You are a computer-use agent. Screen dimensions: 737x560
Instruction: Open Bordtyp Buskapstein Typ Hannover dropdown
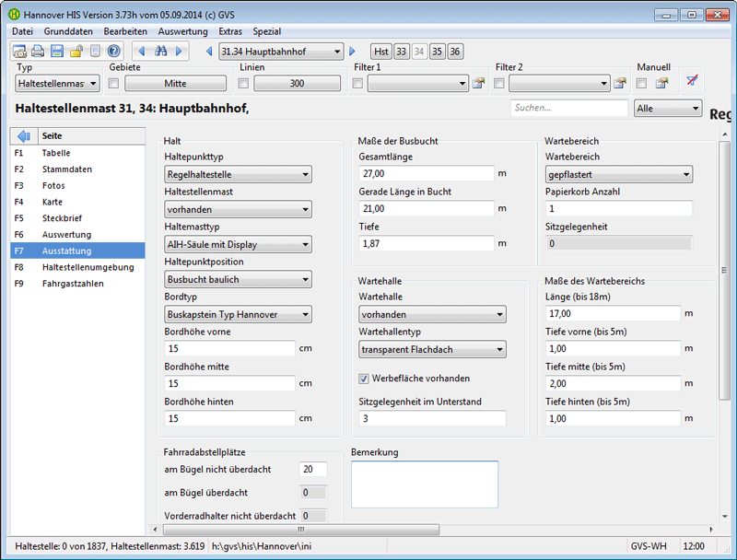click(238, 314)
